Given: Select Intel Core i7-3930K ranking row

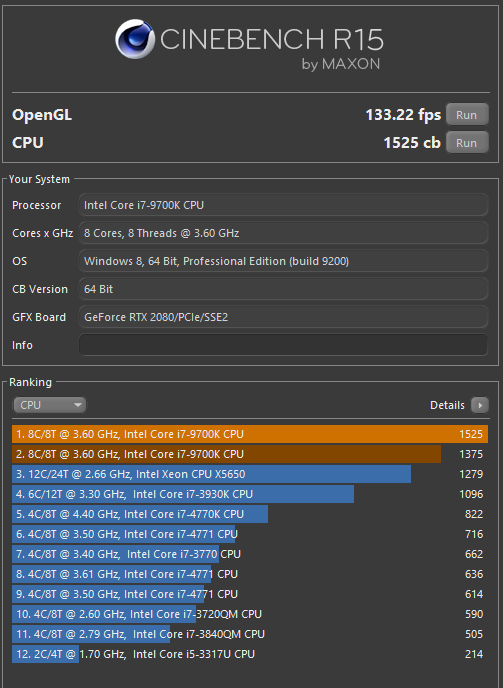Looking at the screenshot, I should [250, 494].
